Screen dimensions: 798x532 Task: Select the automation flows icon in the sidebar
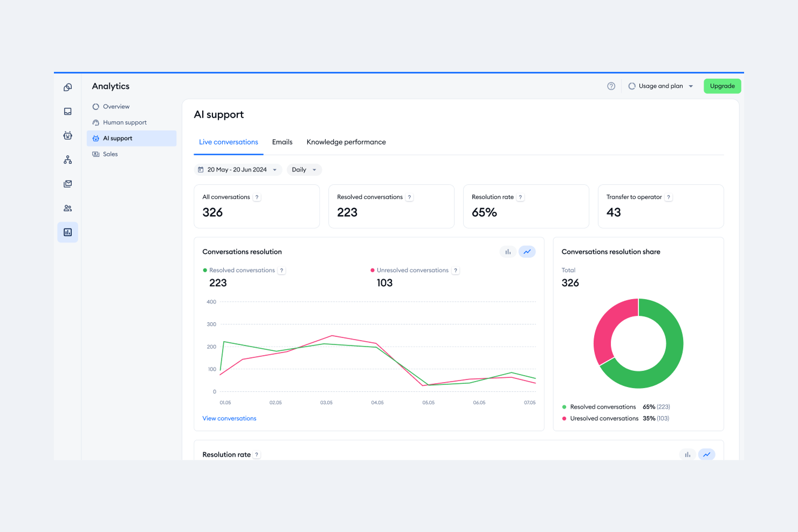[x=67, y=160]
